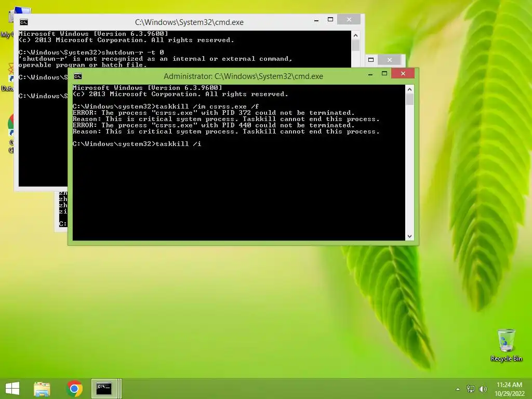Viewport: 532px width, 399px height.
Task: Close the Administrator cmd.exe window
Action: (403, 73)
